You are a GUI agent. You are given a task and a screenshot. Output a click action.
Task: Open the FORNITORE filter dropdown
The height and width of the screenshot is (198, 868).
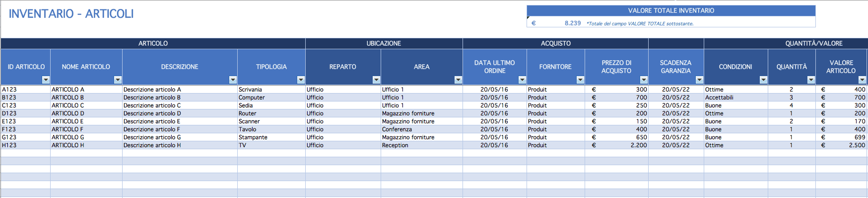coord(580,80)
